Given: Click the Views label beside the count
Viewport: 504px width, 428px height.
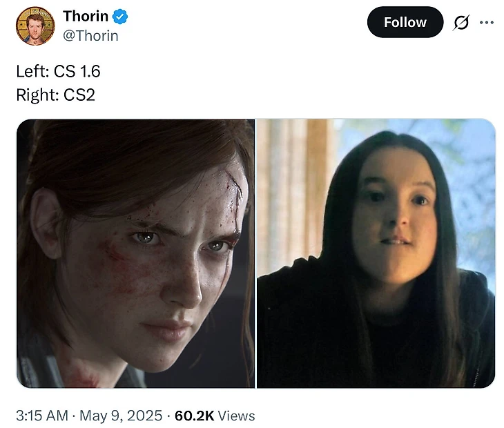Looking at the screenshot, I should [237, 416].
